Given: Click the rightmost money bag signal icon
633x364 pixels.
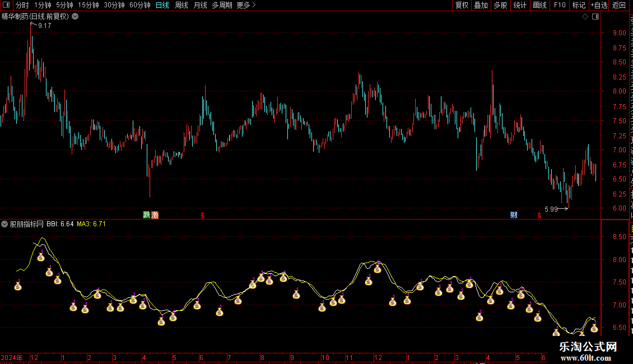Looking at the screenshot, I should tap(594, 328).
